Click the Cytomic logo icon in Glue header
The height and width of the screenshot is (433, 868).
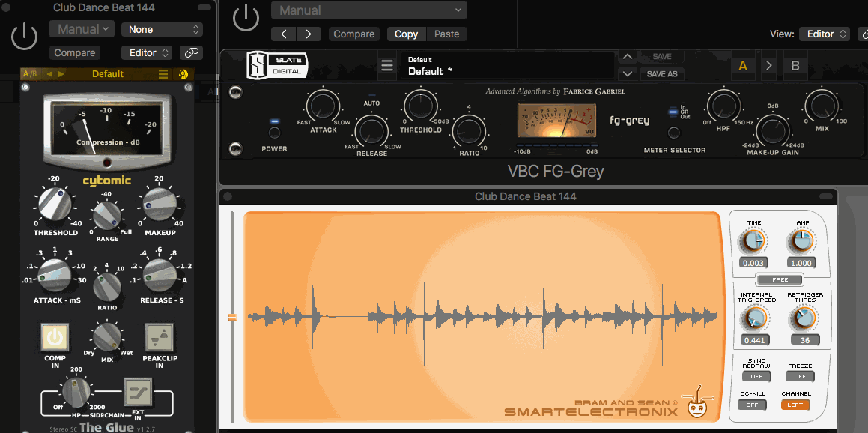183,74
